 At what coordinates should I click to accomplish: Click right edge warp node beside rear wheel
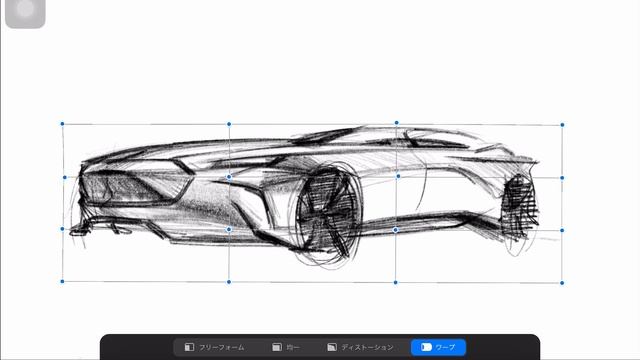pos(562,231)
